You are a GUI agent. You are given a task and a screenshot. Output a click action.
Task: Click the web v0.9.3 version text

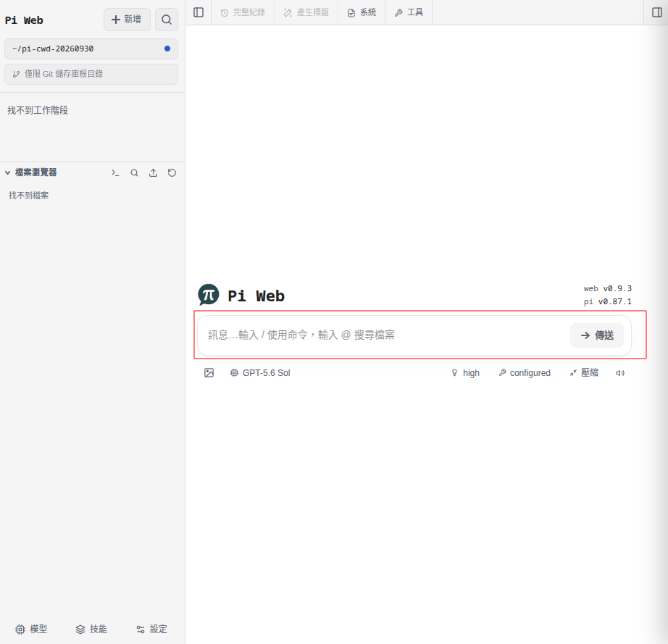(608, 289)
